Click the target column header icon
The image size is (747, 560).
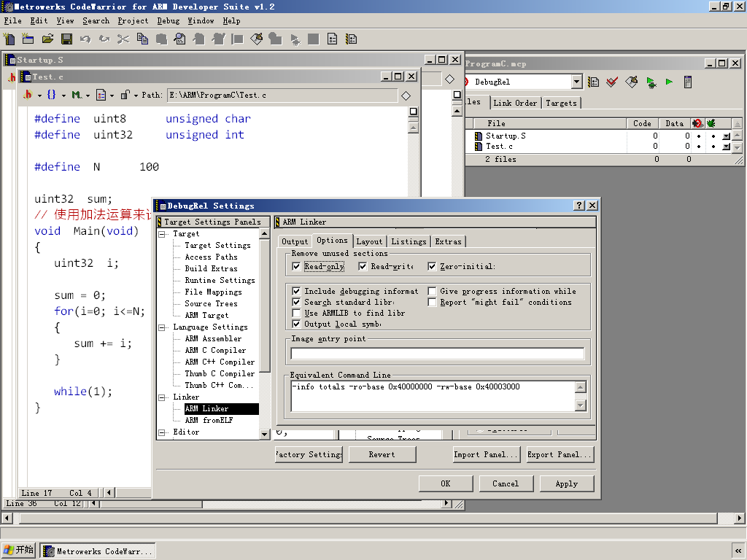pos(697,123)
